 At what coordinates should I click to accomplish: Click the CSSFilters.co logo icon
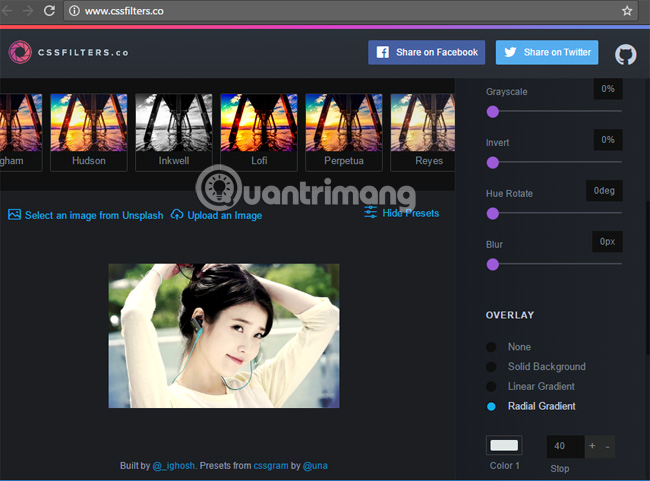tap(20, 52)
